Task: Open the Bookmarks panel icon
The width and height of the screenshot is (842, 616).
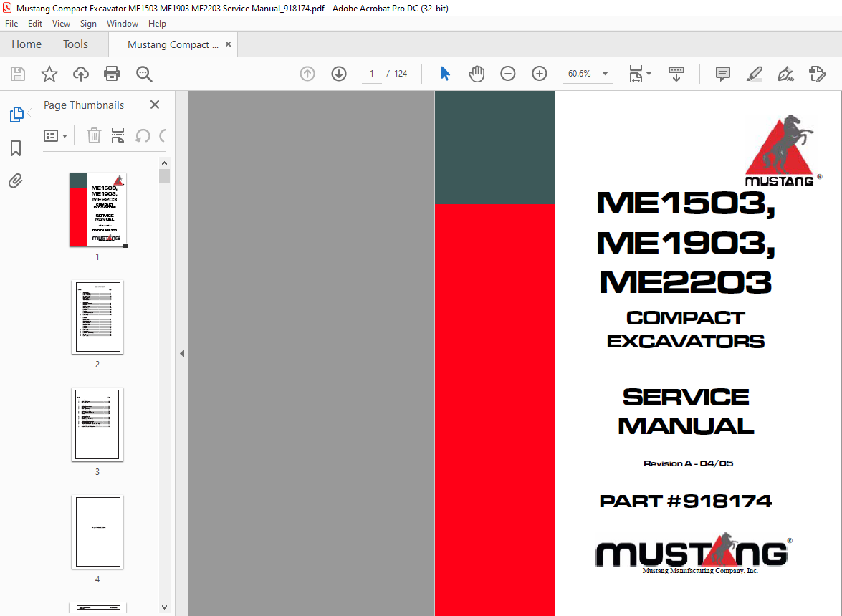Action: (x=16, y=148)
